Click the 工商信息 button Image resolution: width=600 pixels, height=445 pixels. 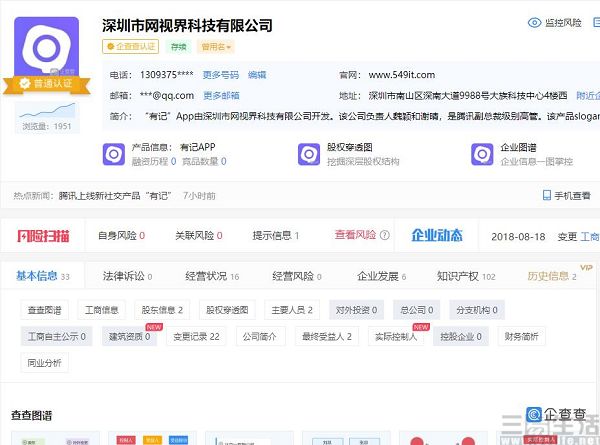click(101, 310)
